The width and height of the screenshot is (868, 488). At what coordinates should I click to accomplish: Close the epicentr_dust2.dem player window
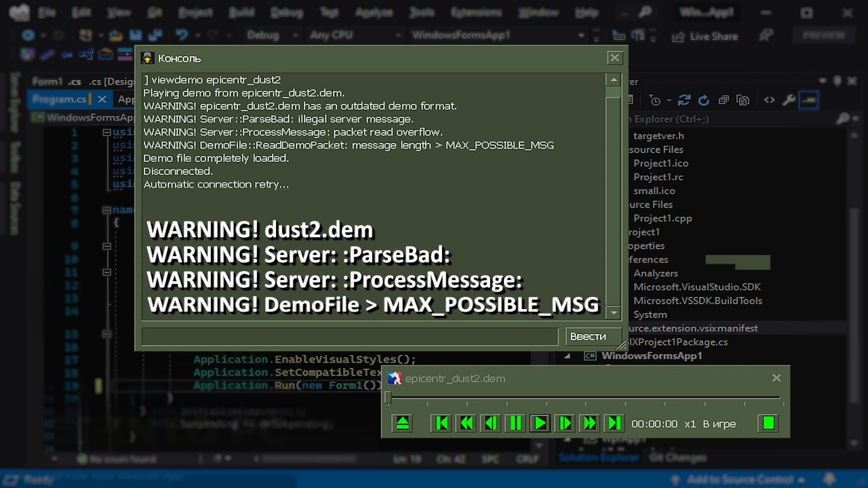click(x=776, y=378)
